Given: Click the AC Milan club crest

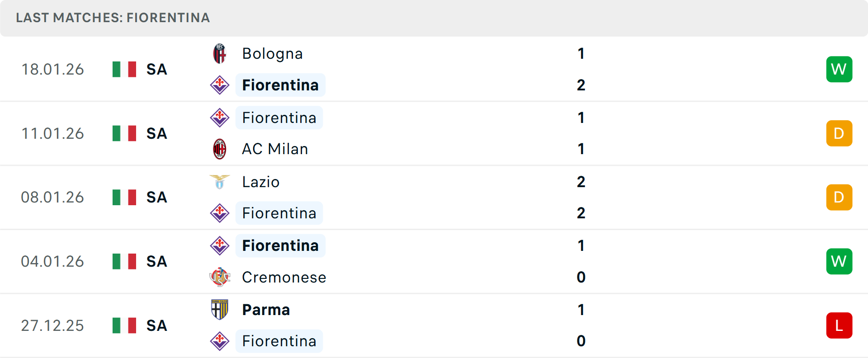Looking at the screenshot, I should tap(220, 149).
